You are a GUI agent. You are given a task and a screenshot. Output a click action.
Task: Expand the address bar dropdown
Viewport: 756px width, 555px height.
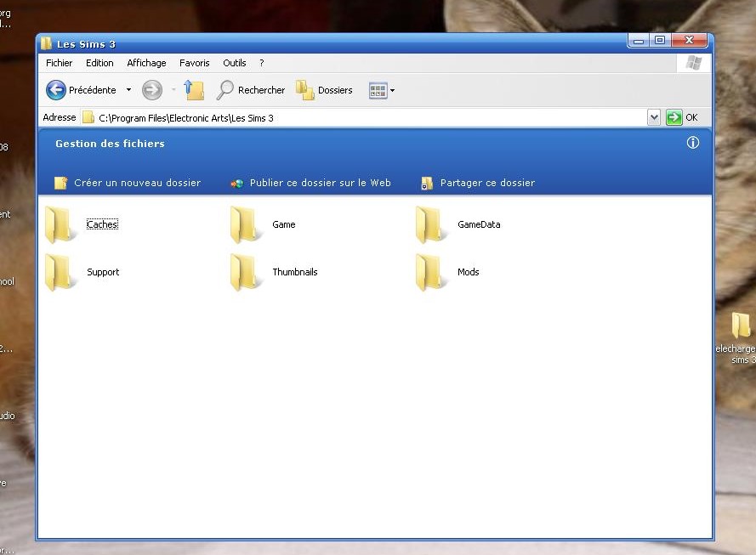(x=654, y=117)
